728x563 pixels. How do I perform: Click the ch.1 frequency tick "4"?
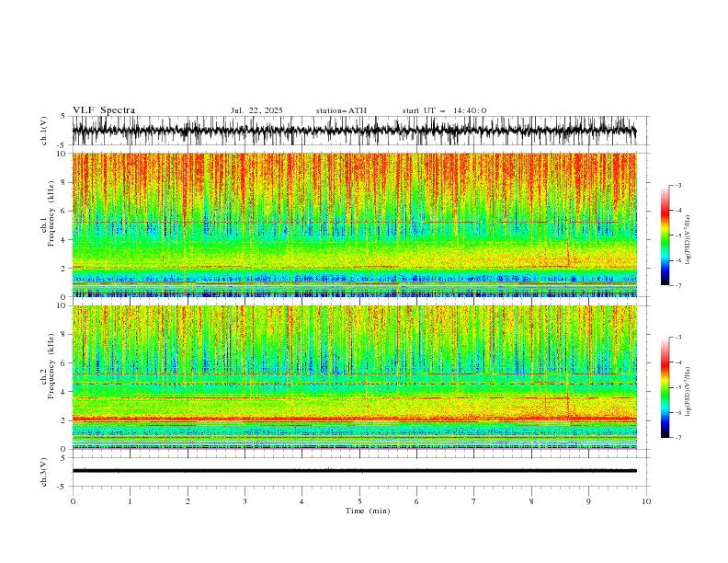pyautogui.click(x=63, y=240)
